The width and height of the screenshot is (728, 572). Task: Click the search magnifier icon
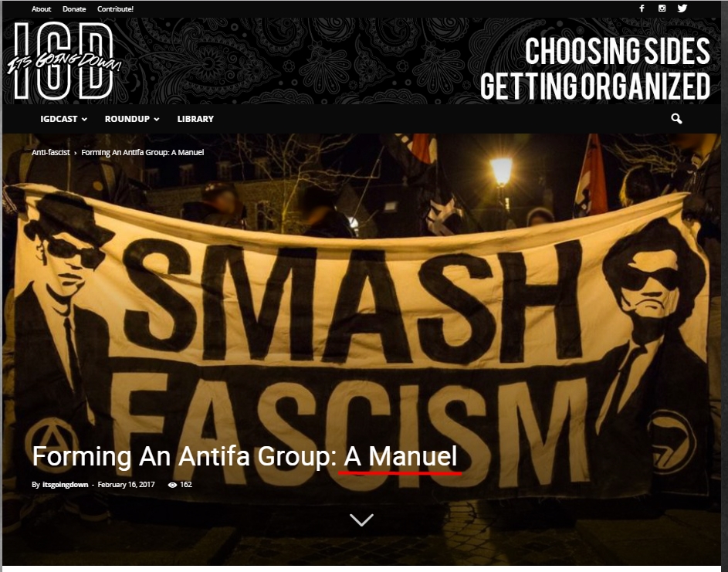(x=676, y=119)
